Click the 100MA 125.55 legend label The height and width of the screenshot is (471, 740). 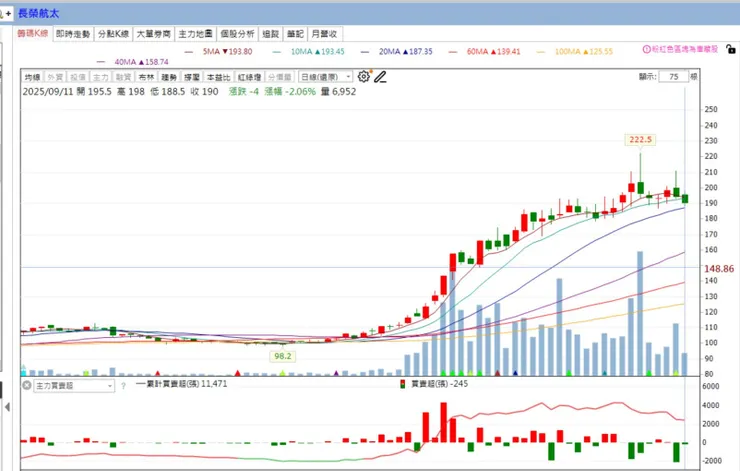(584, 51)
